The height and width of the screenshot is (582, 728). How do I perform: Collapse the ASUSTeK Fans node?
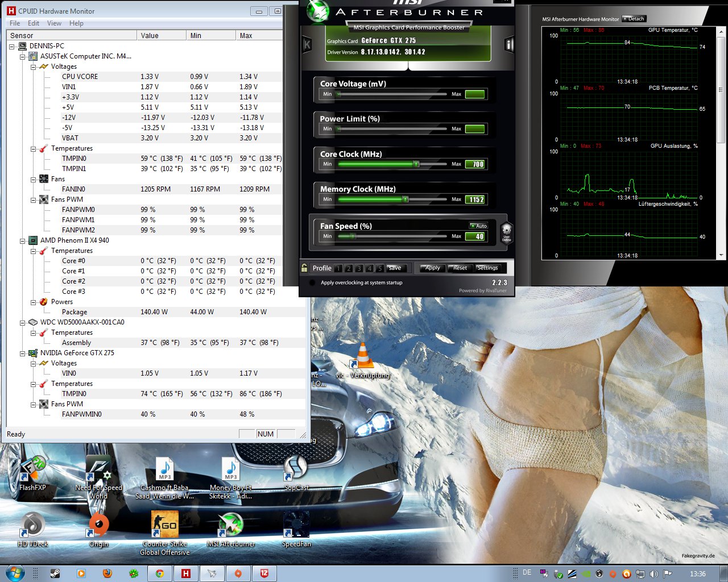click(x=34, y=179)
